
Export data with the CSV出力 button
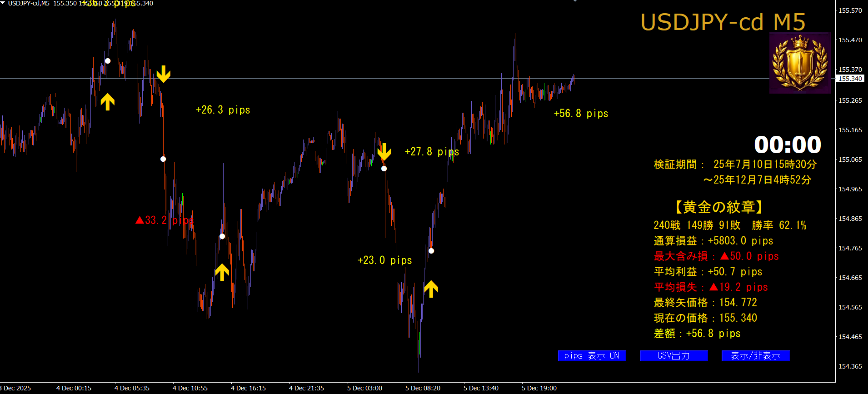pyautogui.click(x=673, y=356)
